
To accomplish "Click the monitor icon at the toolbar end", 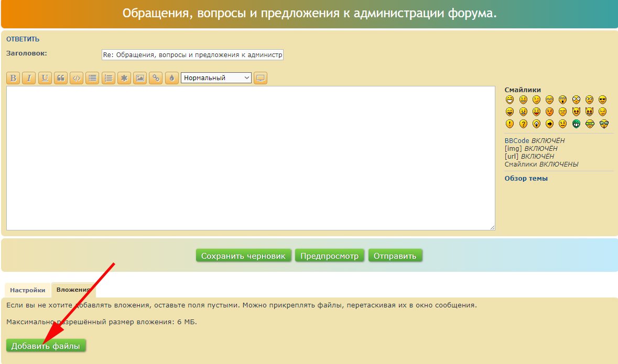I will click(261, 78).
